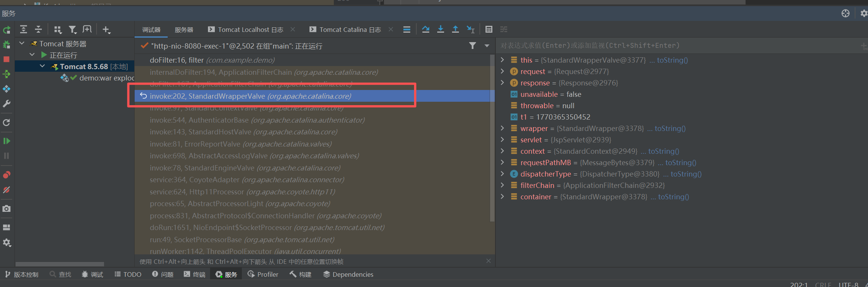Open the 版本控制 tool window
This screenshot has width=868, height=287.
tap(22, 274)
